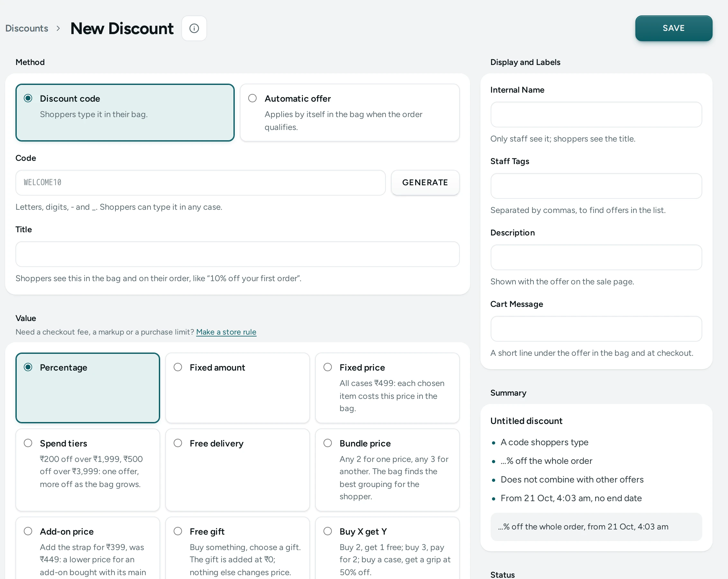The height and width of the screenshot is (579, 728).
Task: Focus the Code input with WELCOME10 placeholder
Action: pyautogui.click(x=200, y=182)
